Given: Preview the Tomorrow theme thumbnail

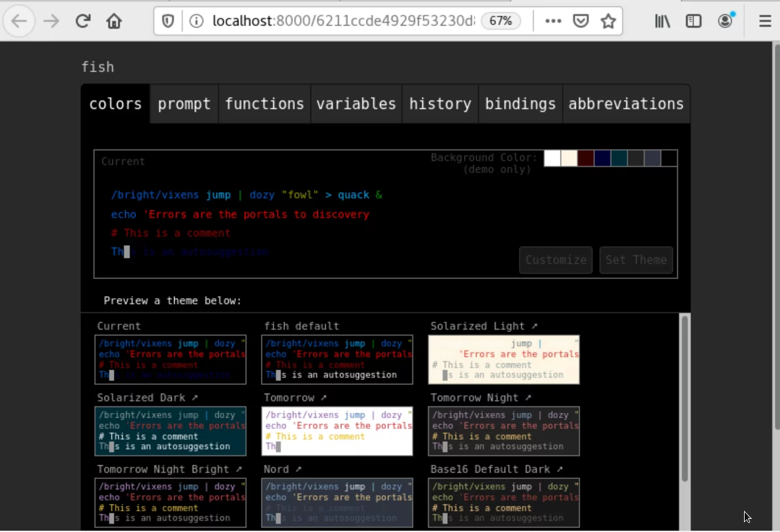Looking at the screenshot, I should (x=337, y=431).
